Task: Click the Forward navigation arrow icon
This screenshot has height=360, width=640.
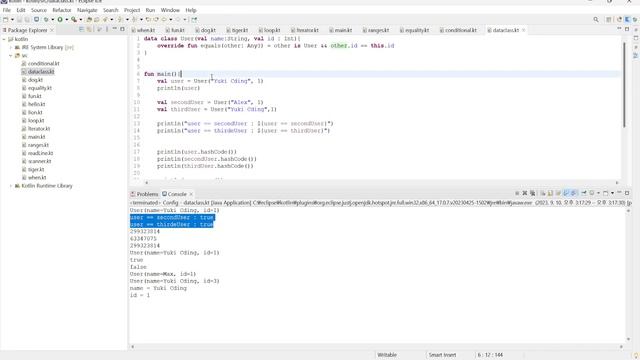Action: 178,20
